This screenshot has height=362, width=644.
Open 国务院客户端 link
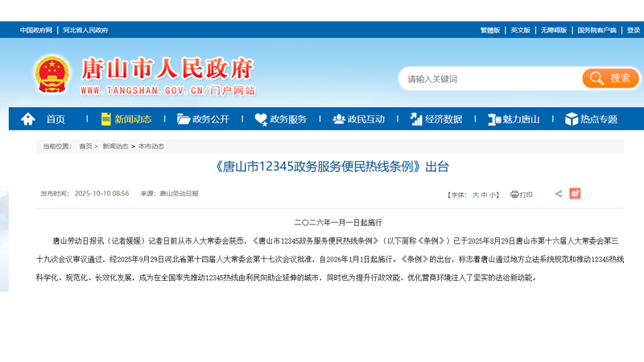tap(597, 30)
